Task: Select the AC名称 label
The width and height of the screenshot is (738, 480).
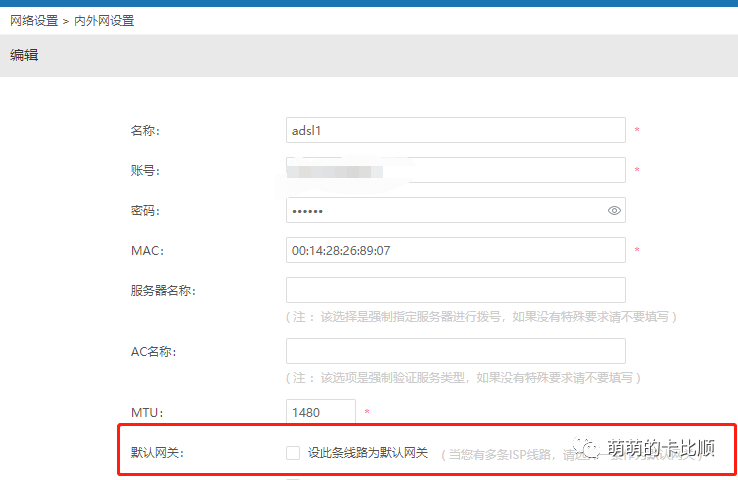Action: tap(153, 352)
